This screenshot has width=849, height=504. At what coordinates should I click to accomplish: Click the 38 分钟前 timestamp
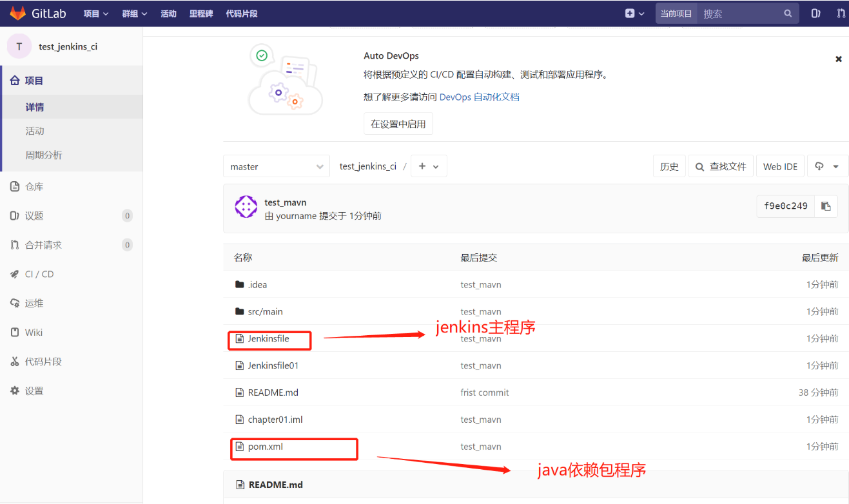pyautogui.click(x=819, y=393)
